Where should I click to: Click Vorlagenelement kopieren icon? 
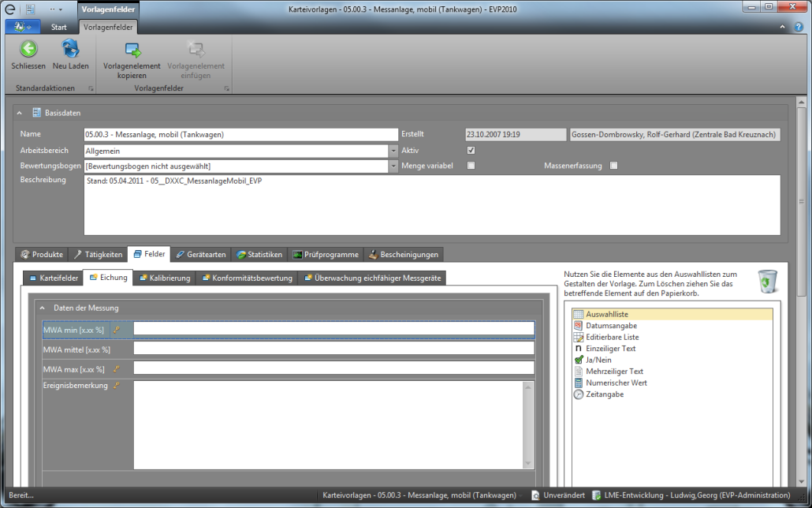point(132,50)
